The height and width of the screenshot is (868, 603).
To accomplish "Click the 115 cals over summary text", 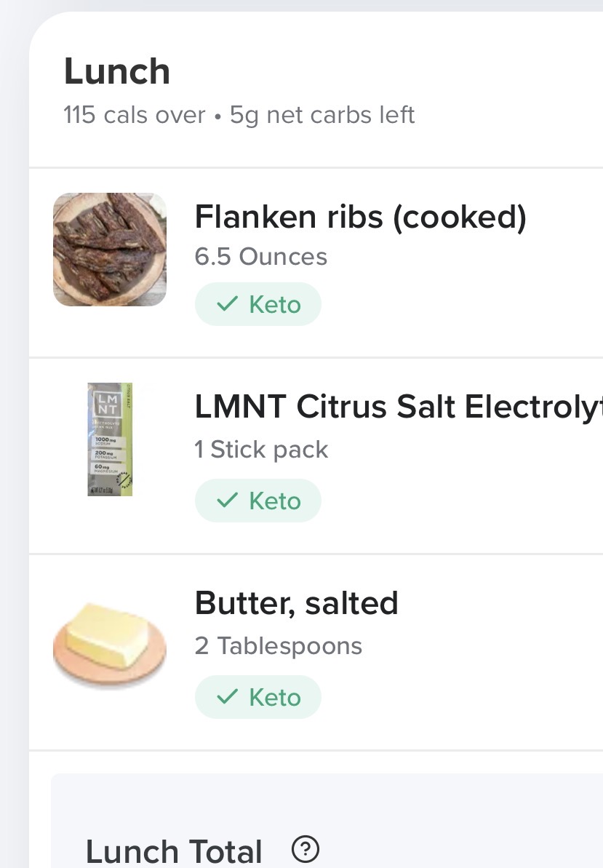I will (x=135, y=115).
